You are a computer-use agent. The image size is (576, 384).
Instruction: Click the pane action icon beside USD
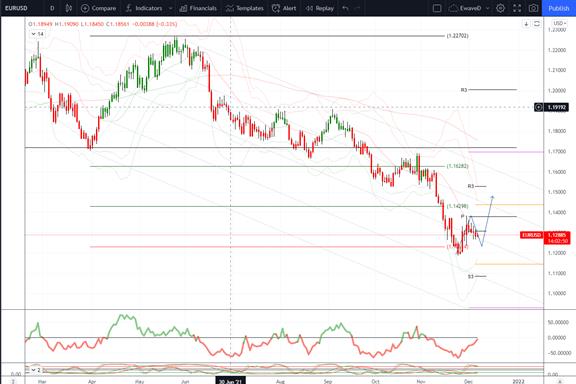point(537,24)
